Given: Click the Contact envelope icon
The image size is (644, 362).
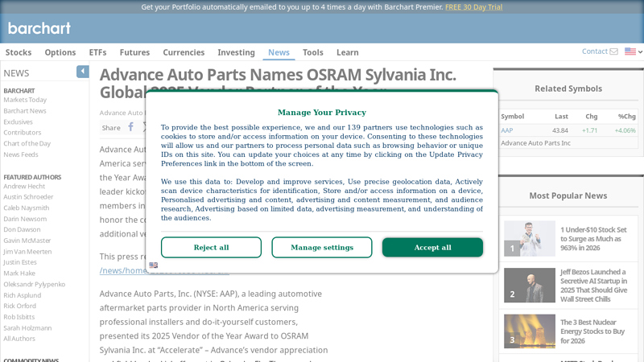Looking at the screenshot, I should (613, 51).
